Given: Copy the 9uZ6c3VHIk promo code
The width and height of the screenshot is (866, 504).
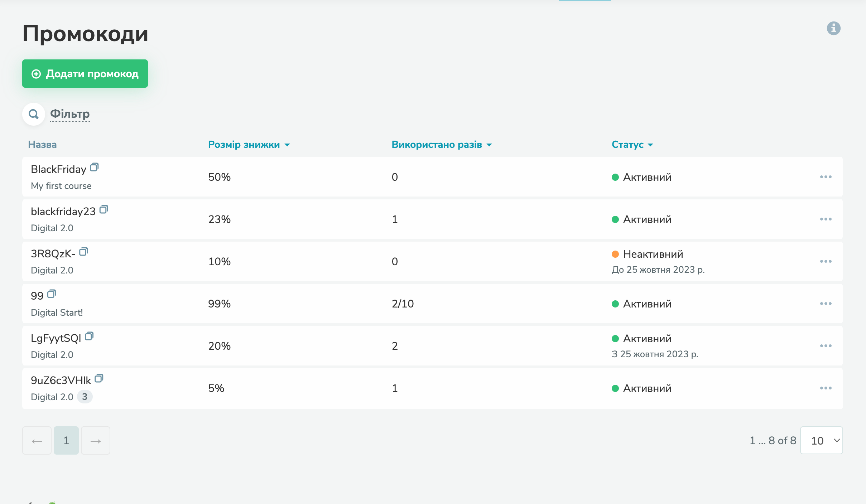Looking at the screenshot, I should pos(99,378).
